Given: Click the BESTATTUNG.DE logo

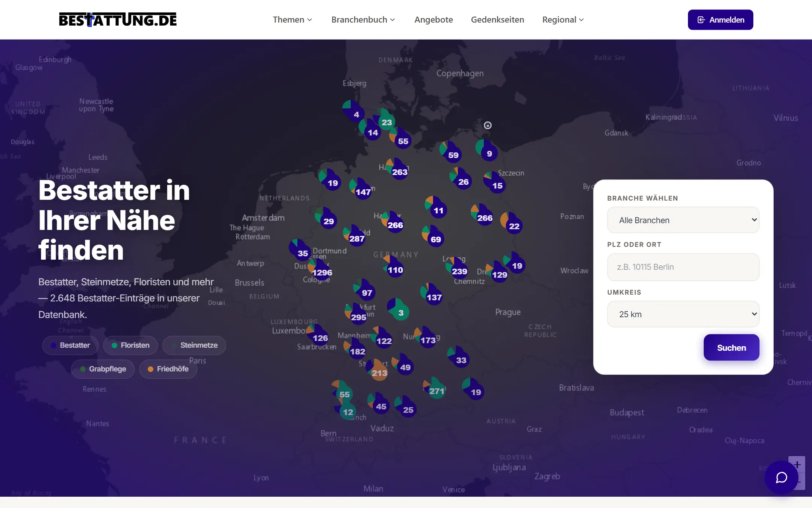Looking at the screenshot, I should point(118,20).
